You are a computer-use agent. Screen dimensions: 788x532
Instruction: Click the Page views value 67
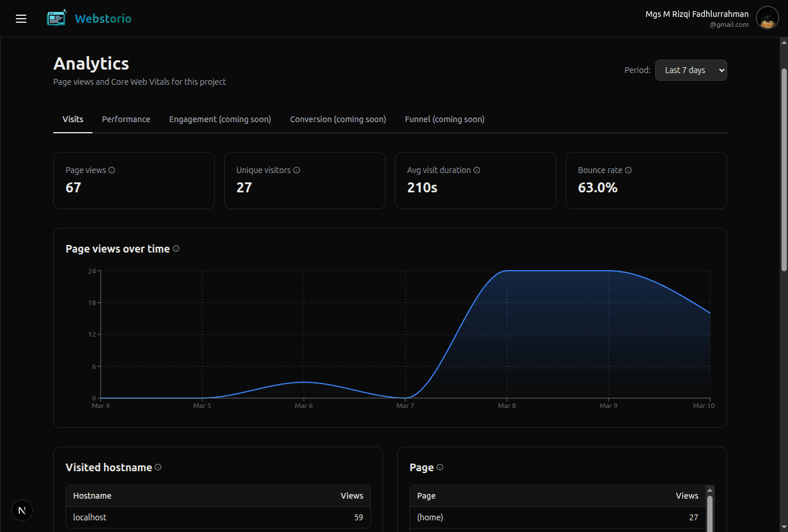coord(73,188)
